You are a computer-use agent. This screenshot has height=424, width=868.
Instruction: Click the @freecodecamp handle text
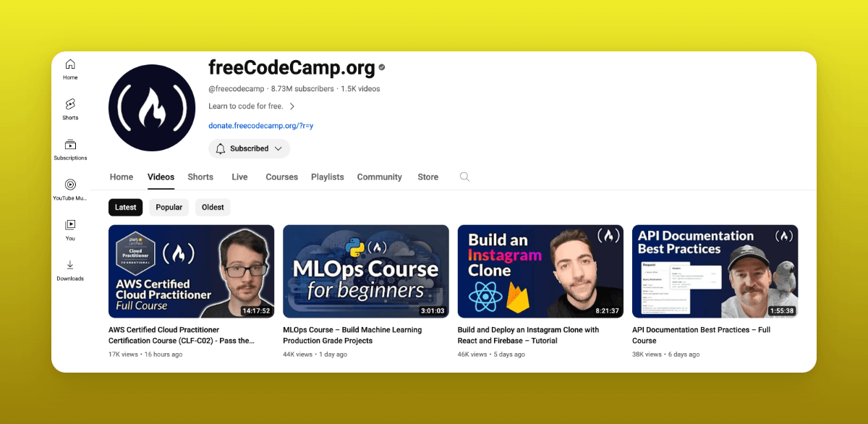click(x=236, y=89)
